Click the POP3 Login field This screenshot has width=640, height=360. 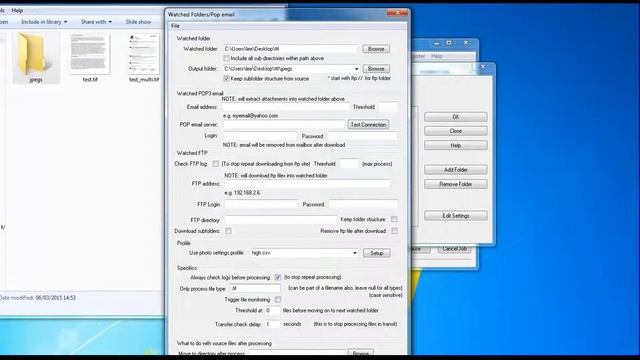(x=260, y=136)
